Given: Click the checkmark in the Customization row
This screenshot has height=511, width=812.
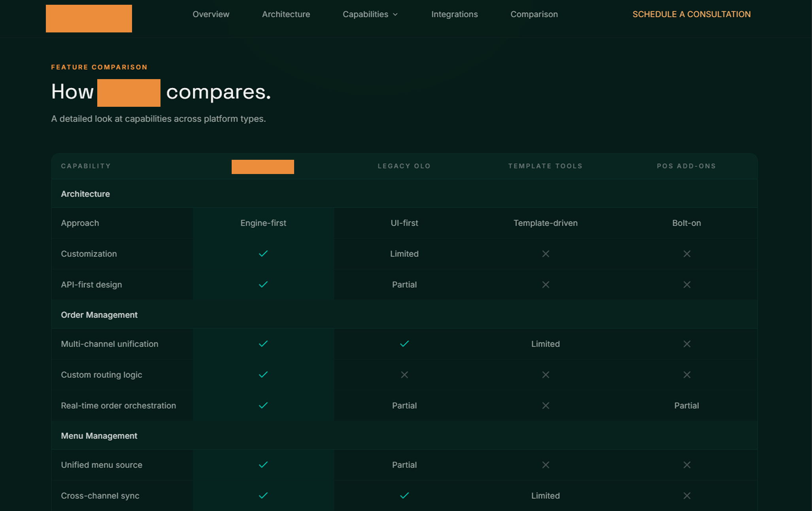Looking at the screenshot, I should pyautogui.click(x=263, y=254).
